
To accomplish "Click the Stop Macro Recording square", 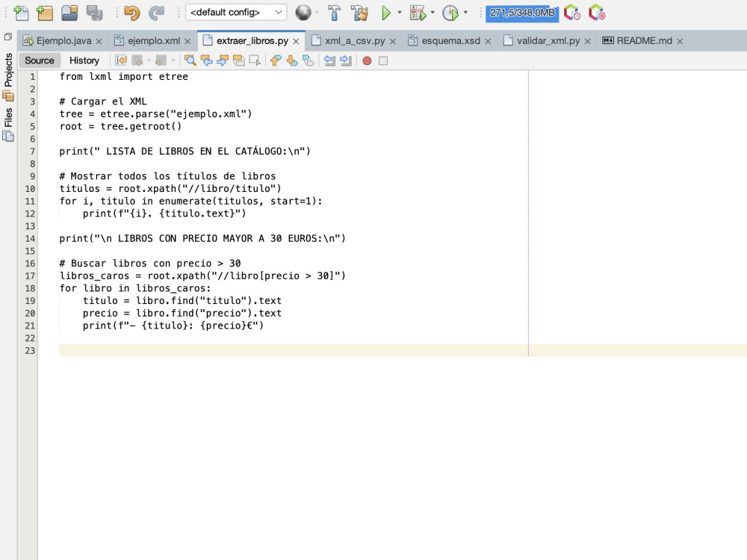I will coord(383,60).
